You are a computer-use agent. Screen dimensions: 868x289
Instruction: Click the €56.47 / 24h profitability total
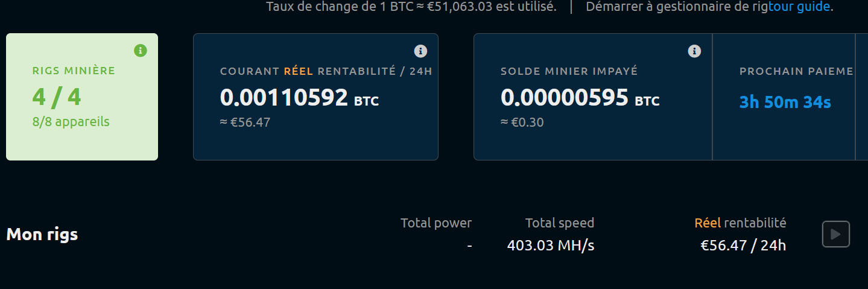[x=743, y=246]
